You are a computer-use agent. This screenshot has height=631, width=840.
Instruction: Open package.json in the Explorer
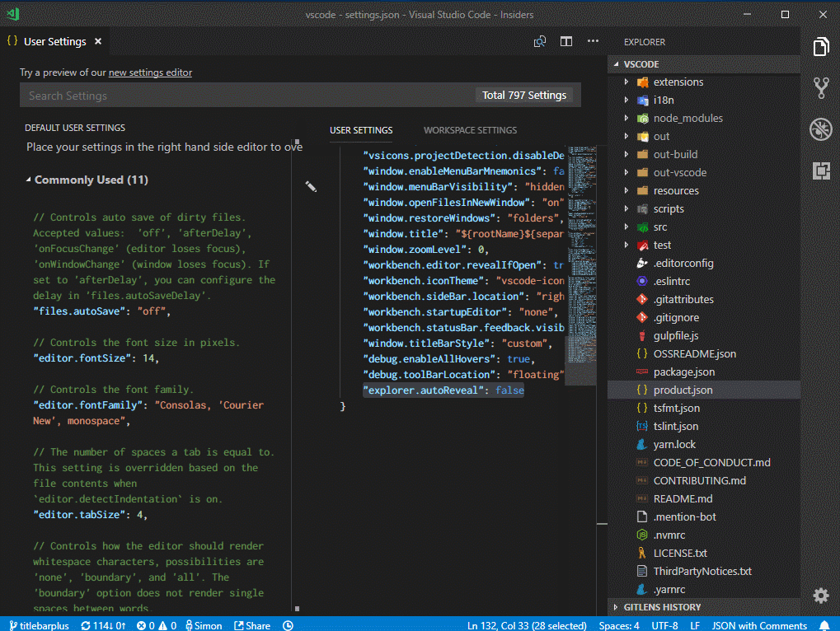(683, 372)
